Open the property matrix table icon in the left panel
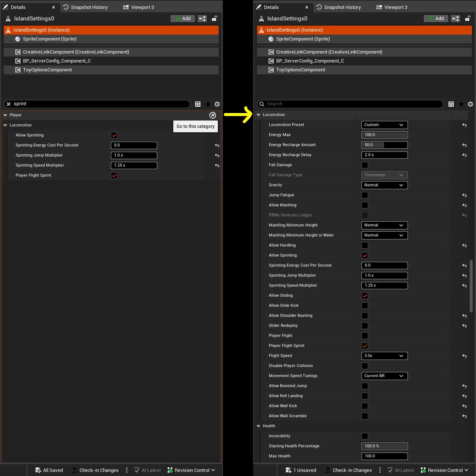The width and height of the screenshot is (476, 476). click(198, 104)
